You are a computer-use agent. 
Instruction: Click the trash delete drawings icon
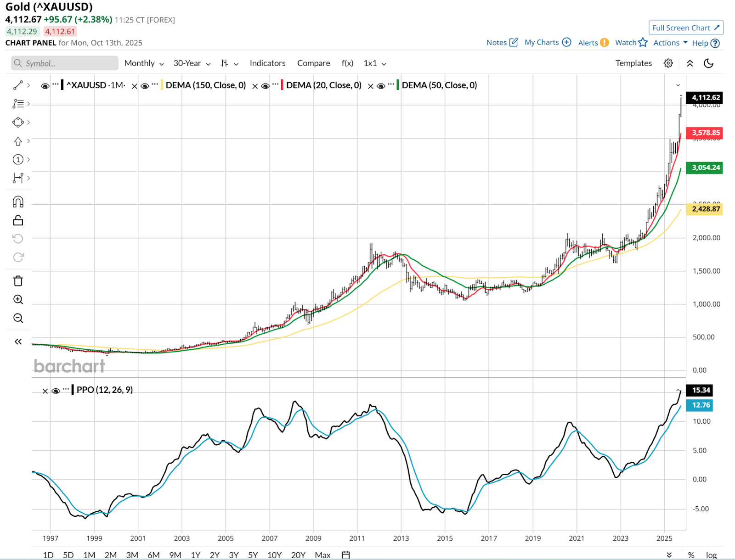18,281
